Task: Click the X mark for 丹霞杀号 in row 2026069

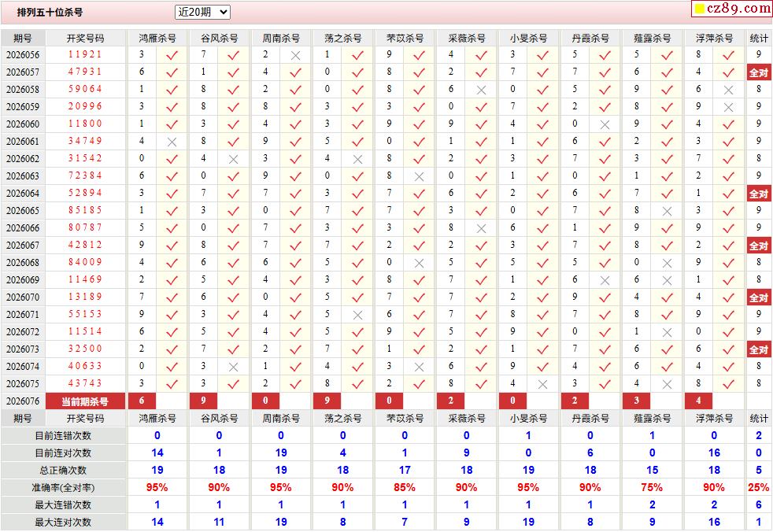Action: [x=605, y=280]
